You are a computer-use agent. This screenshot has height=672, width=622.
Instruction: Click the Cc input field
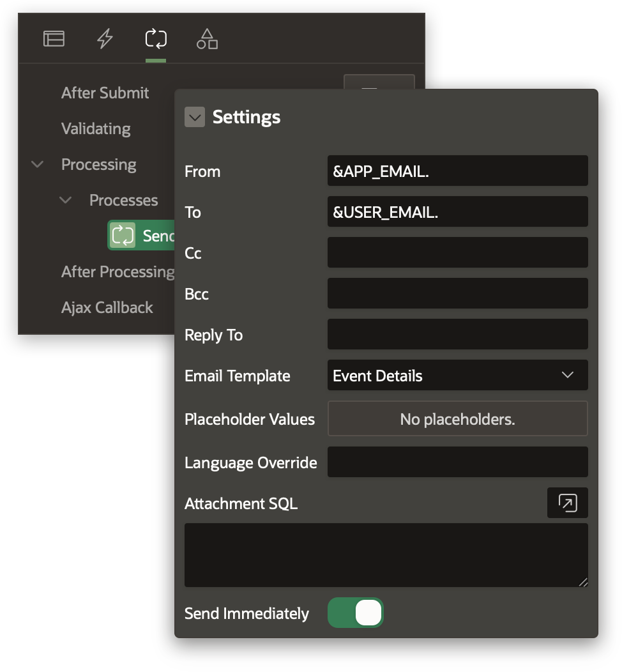[x=457, y=253]
